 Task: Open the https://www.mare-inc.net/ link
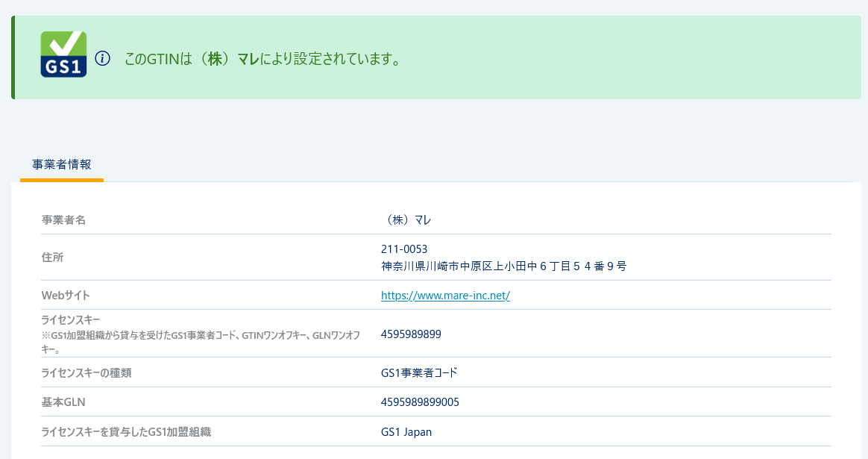coord(445,296)
